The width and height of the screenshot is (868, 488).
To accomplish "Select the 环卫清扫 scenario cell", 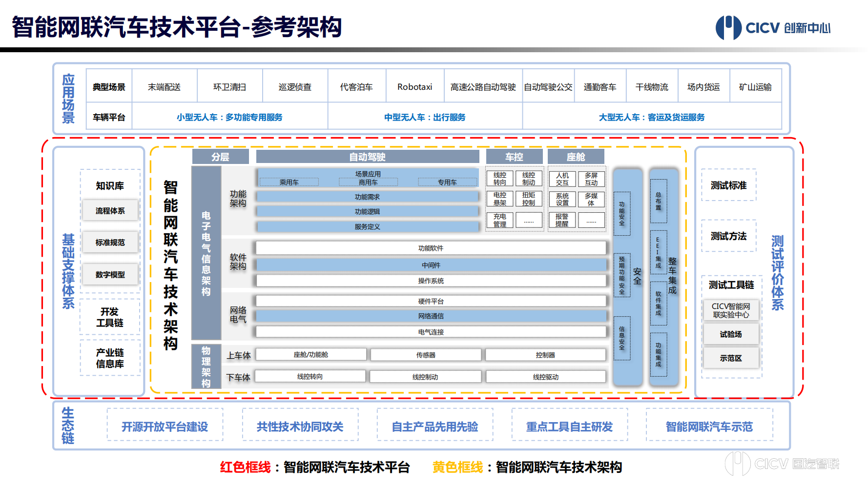I will tap(230, 87).
